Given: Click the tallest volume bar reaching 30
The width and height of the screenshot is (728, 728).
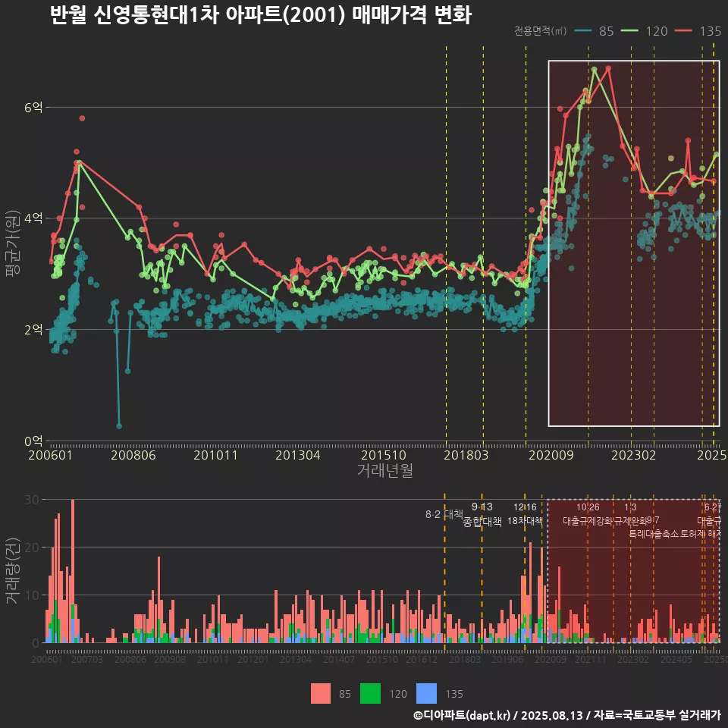Looking at the screenshot, I should click(x=73, y=571).
